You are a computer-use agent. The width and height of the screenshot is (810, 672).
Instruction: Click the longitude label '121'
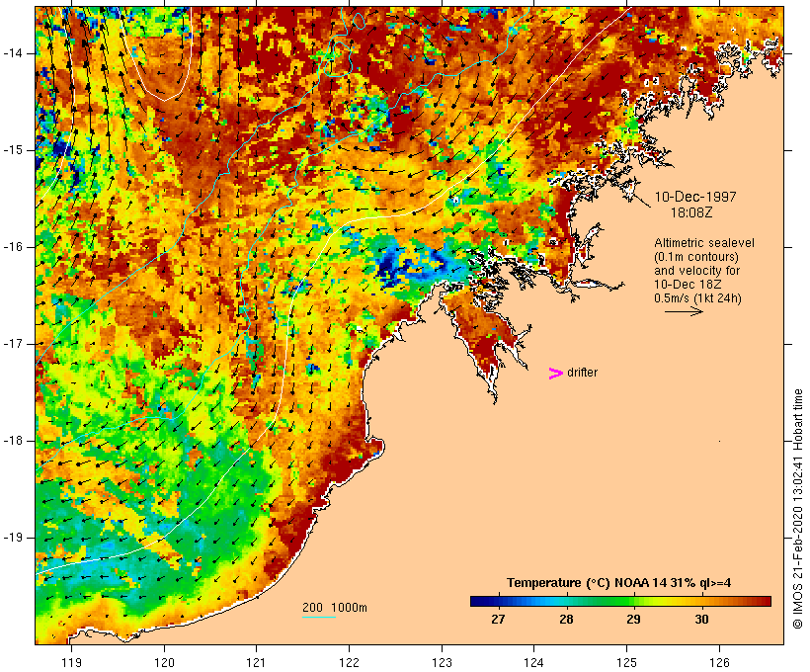click(x=256, y=662)
